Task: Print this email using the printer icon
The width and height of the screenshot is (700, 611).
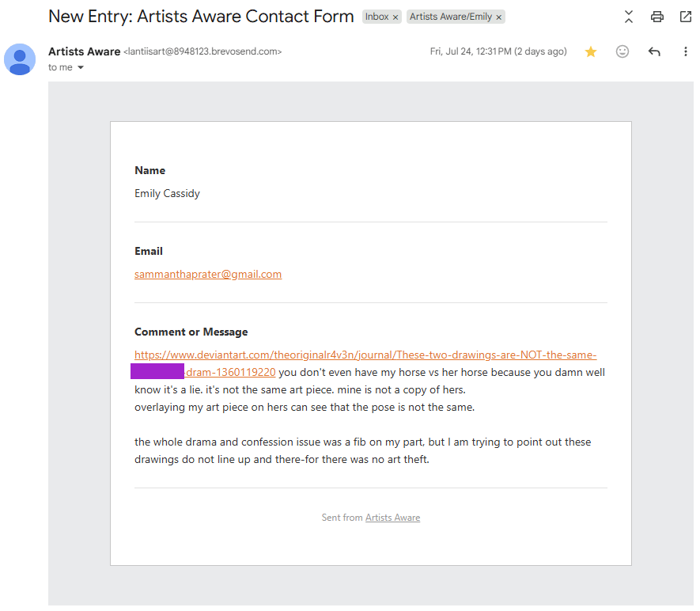Action: point(656,17)
